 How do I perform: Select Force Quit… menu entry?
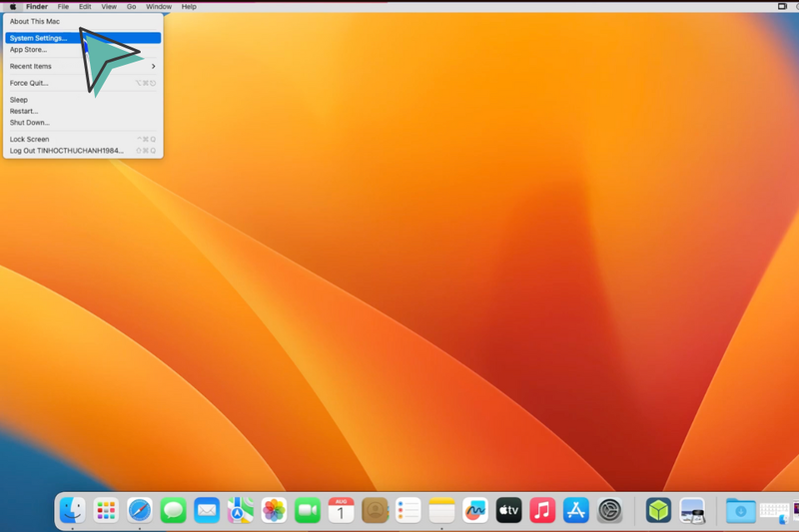click(83, 83)
